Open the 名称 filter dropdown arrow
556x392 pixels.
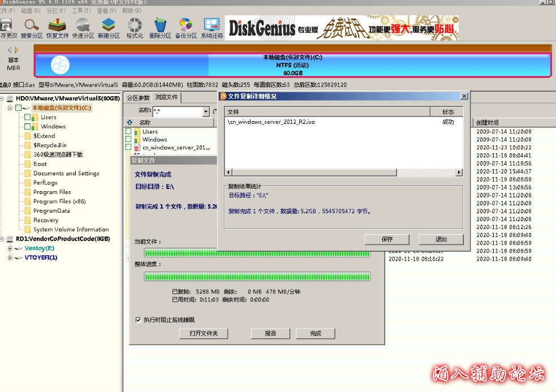[x=206, y=112]
